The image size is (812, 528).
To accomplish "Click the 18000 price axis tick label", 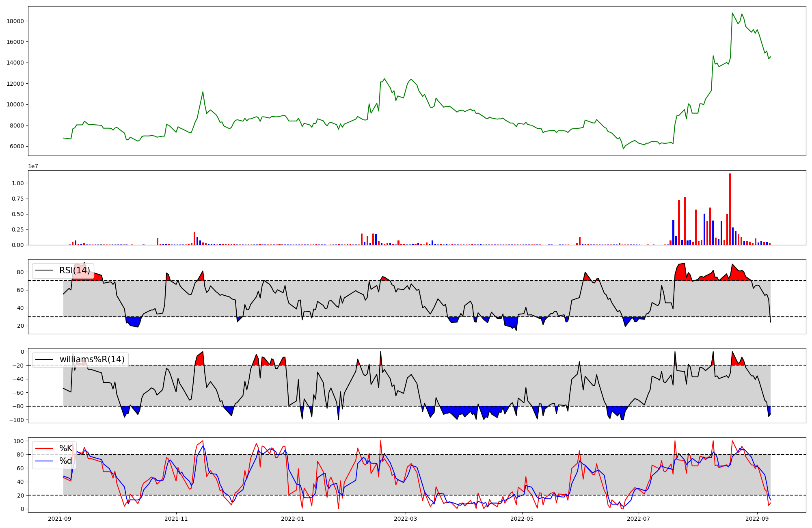I will (x=15, y=21).
